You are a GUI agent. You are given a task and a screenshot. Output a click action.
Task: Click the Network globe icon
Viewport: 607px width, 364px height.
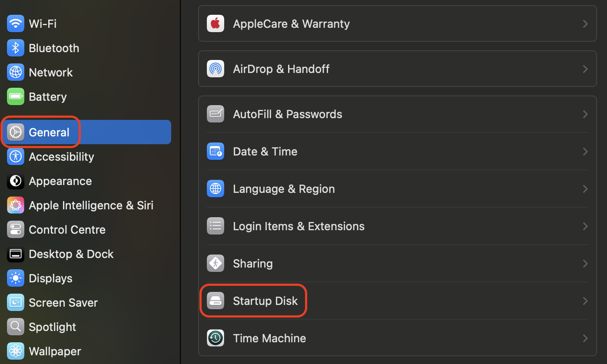pyautogui.click(x=15, y=72)
